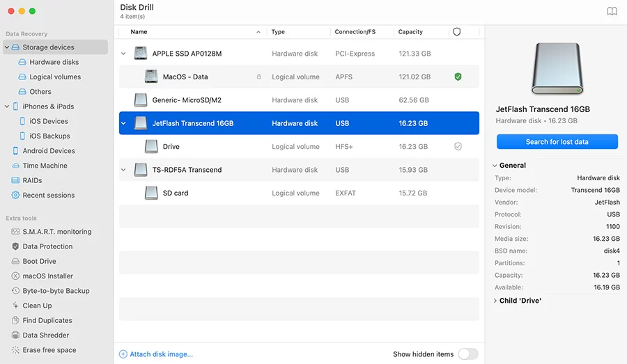Click Attach disk image link
This screenshot has height=364, width=627.
pos(156,354)
